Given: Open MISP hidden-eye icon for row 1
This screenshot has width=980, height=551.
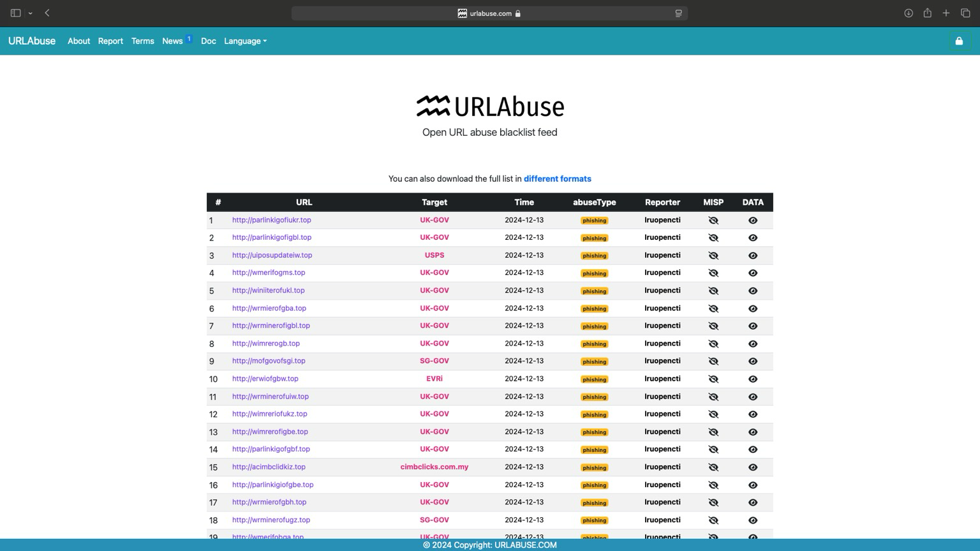Looking at the screenshot, I should point(713,221).
